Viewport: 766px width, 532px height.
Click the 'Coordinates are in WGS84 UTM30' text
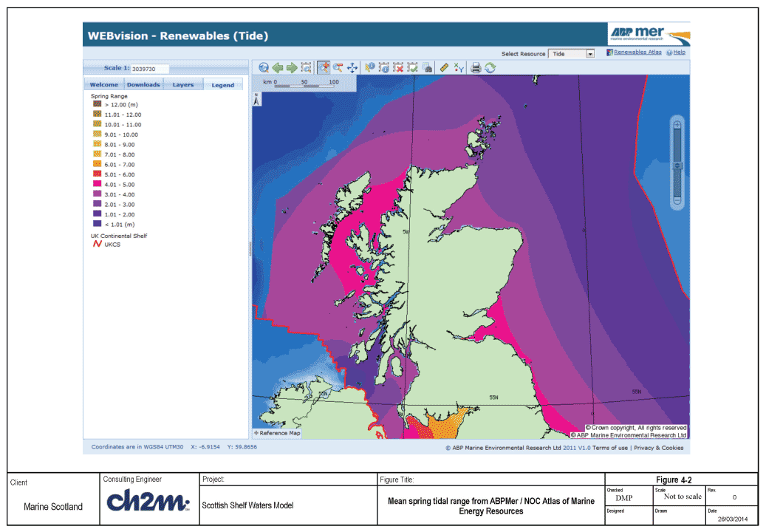(137, 447)
